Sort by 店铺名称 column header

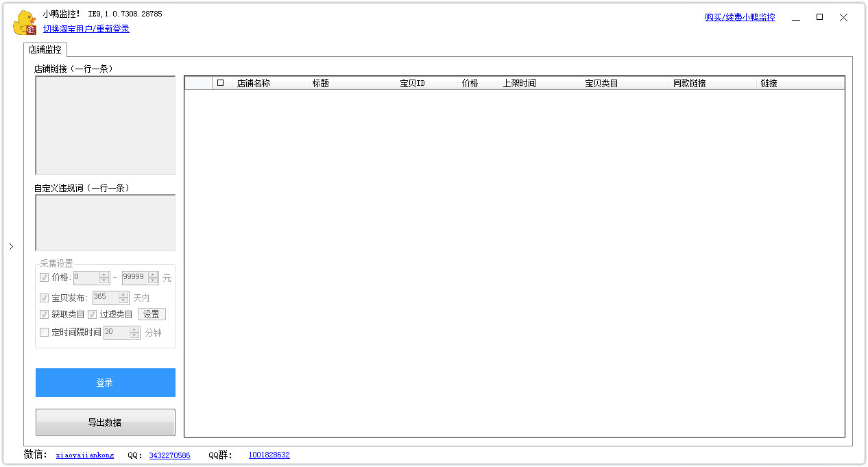tap(270, 83)
